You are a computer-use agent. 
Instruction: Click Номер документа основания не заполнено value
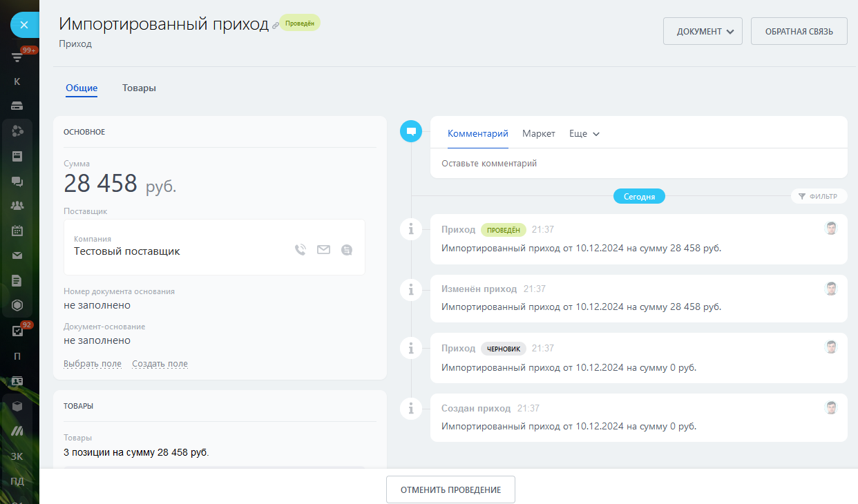pos(97,305)
